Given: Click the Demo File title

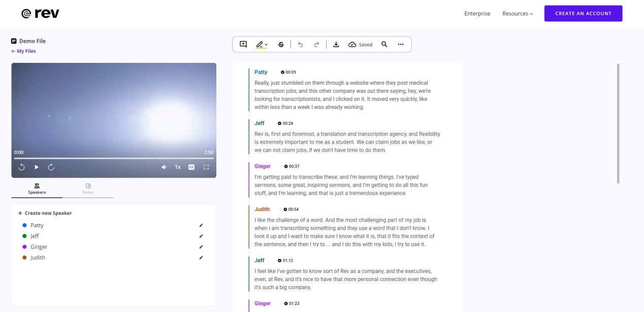Looking at the screenshot, I should [x=33, y=41].
